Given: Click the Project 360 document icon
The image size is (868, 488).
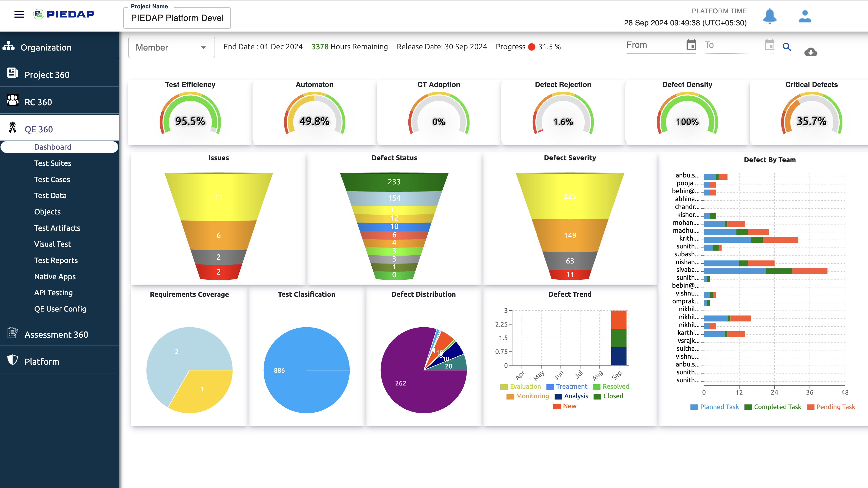Looking at the screenshot, I should pyautogui.click(x=13, y=73).
